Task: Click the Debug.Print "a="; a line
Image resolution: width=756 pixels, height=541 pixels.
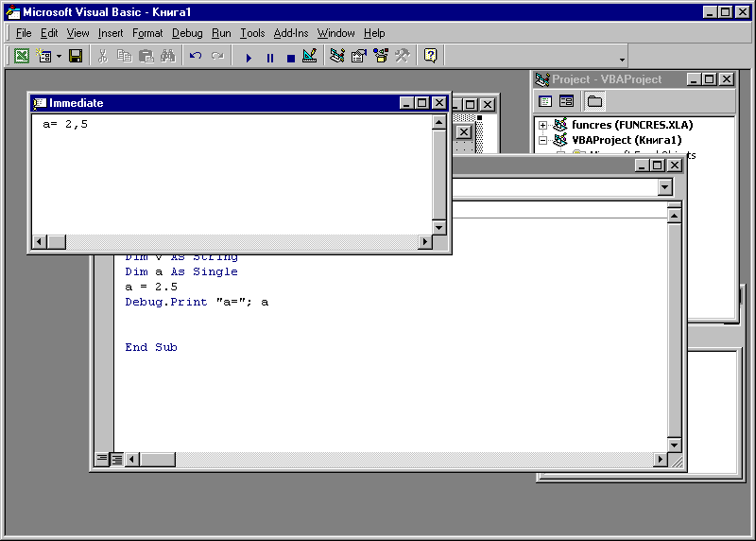Action: pos(197,302)
